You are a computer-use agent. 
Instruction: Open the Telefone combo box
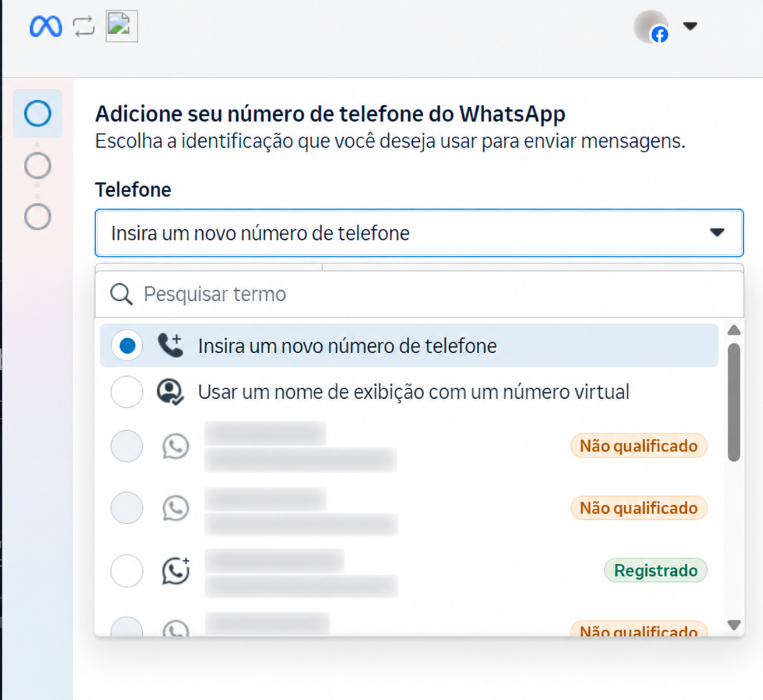(419, 233)
